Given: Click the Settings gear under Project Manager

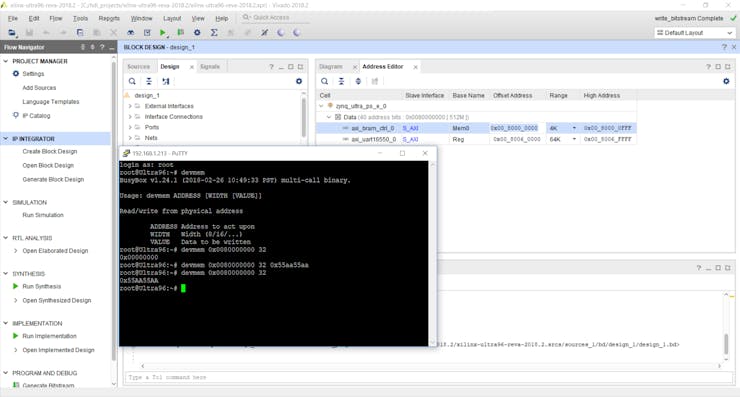Looking at the screenshot, I should (16, 74).
